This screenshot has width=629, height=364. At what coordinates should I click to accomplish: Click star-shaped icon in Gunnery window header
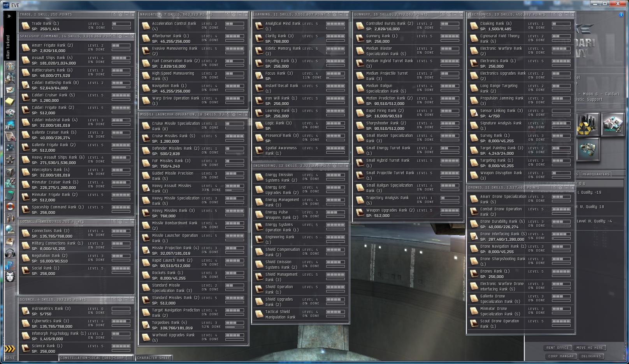point(442,14)
